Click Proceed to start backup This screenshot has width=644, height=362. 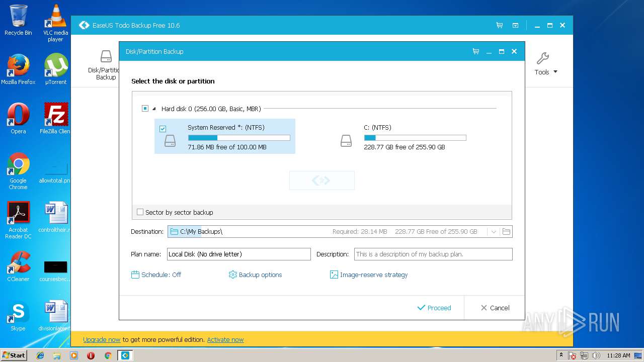coord(434,308)
